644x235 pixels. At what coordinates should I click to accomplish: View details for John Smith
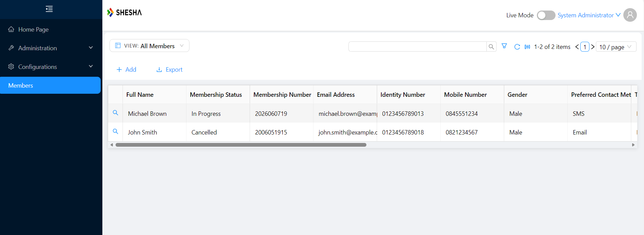pos(115,131)
